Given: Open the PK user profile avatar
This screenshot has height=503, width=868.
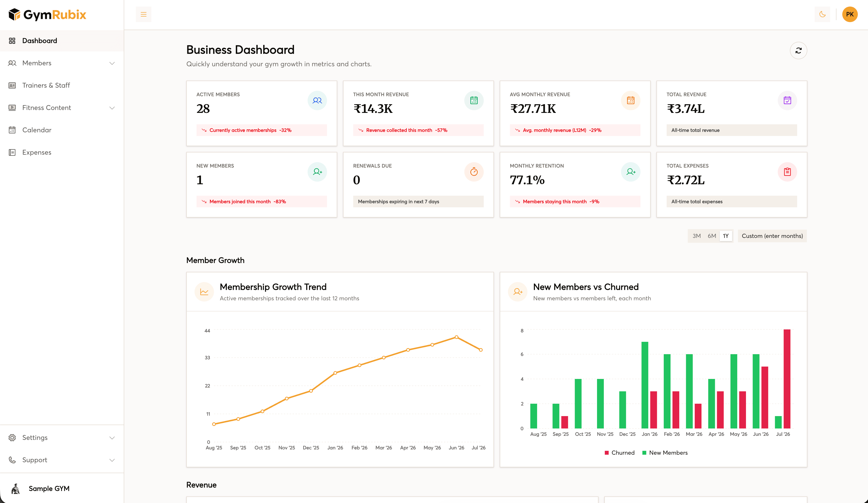Looking at the screenshot, I should 850,15.
